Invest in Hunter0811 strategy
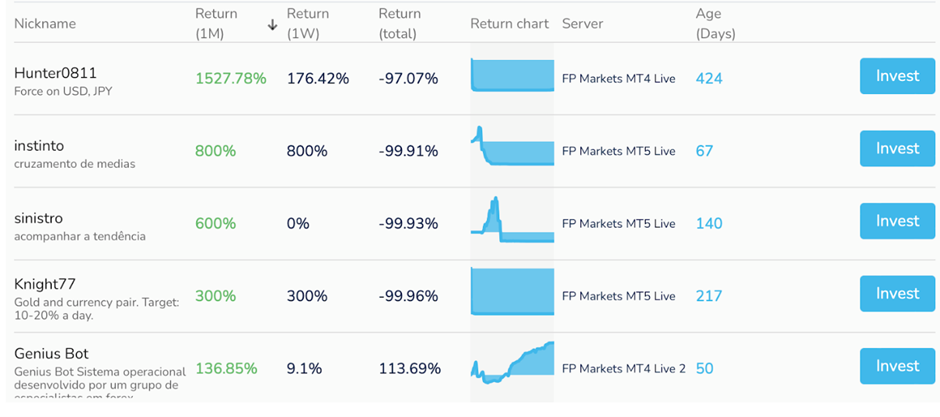The height and width of the screenshot is (417, 940). point(897,76)
